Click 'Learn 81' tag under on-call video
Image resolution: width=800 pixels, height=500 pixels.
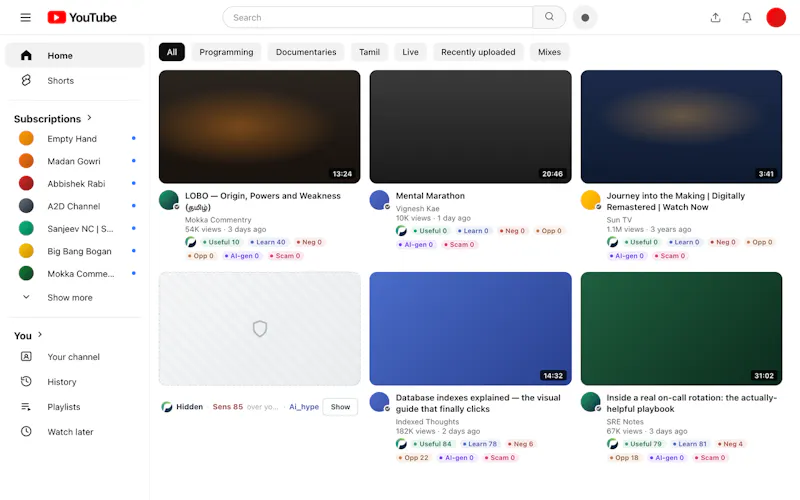[689, 444]
